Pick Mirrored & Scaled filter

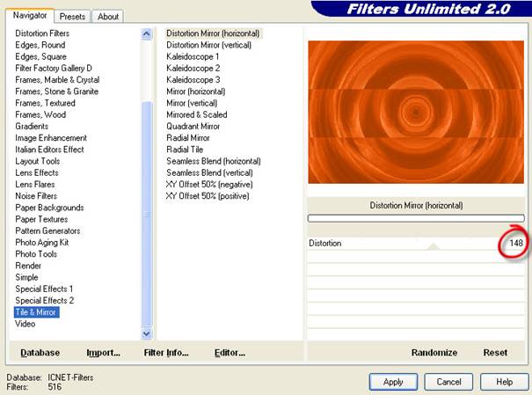(x=197, y=114)
